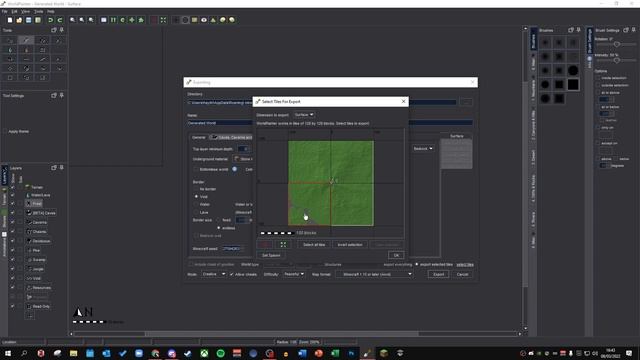Click the green fit-to-view icon in tile dialog
640x360 pixels.
pyautogui.click(x=283, y=244)
